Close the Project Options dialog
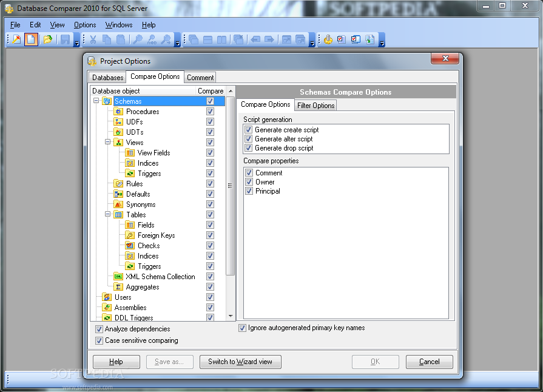Screen dimensions: 543x392 (445, 58)
